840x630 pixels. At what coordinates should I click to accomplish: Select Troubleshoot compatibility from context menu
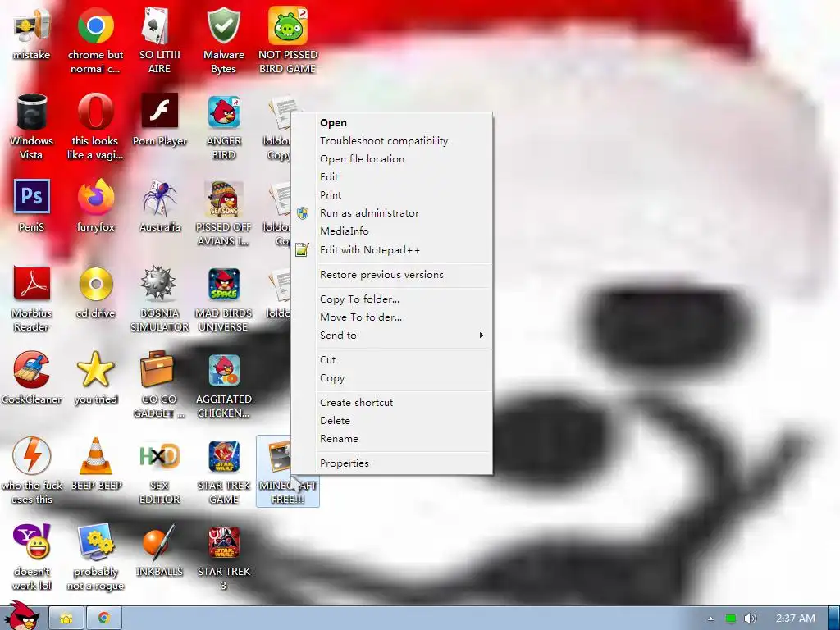[392, 141]
